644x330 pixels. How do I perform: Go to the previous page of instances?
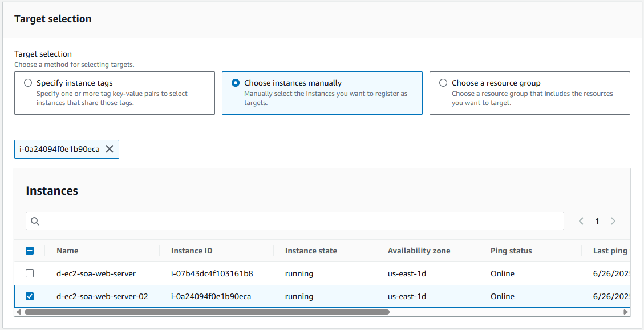tap(581, 221)
